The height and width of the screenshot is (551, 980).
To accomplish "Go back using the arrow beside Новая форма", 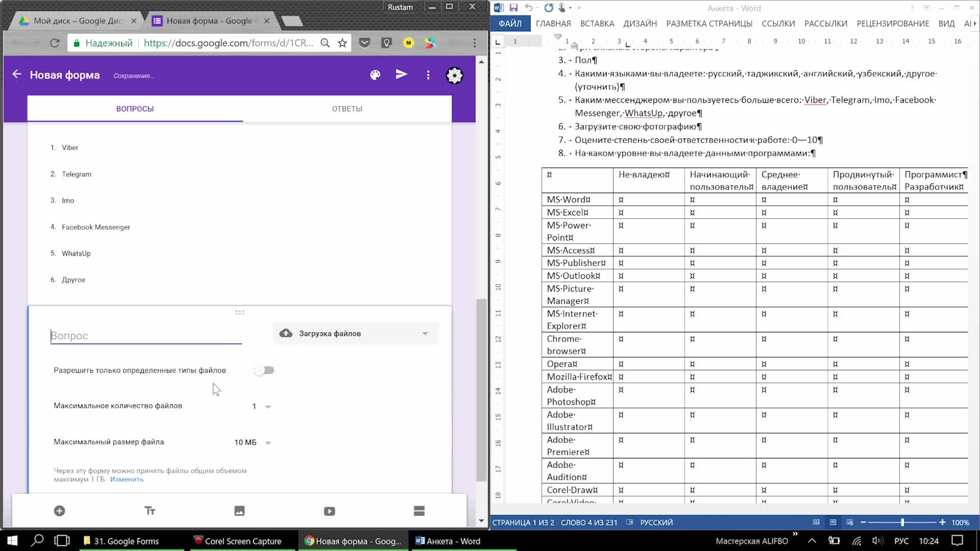I will pyautogui.click(x=17, y=74).
